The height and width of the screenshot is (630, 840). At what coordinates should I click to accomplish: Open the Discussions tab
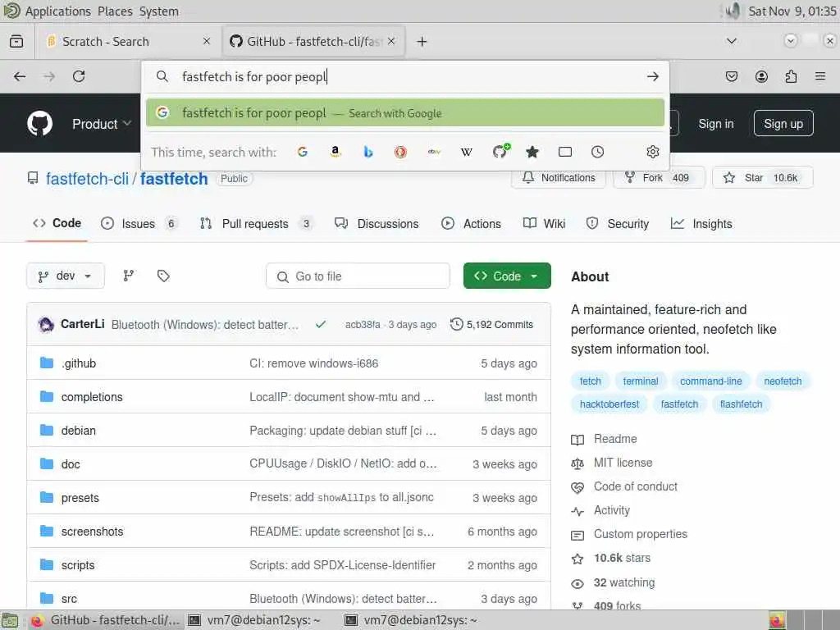click(377, 224)
